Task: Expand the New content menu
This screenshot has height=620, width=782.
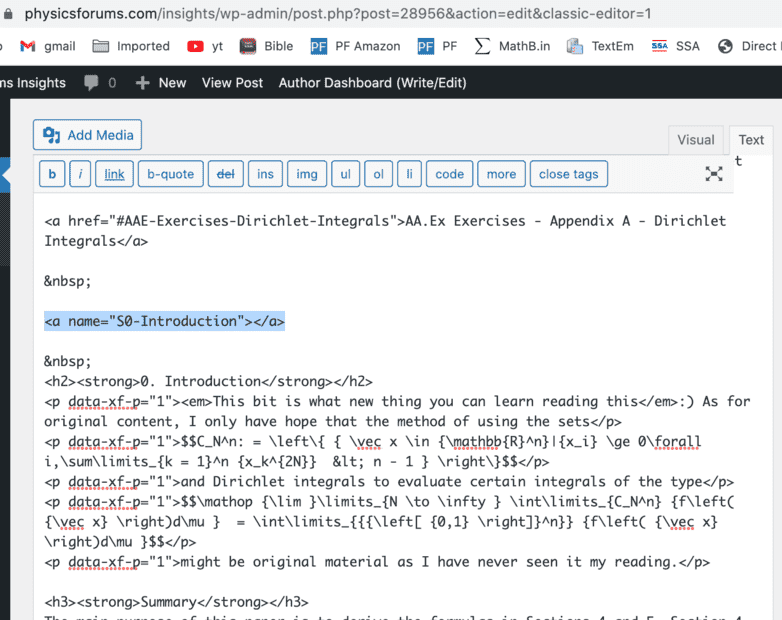Action: 161,82
